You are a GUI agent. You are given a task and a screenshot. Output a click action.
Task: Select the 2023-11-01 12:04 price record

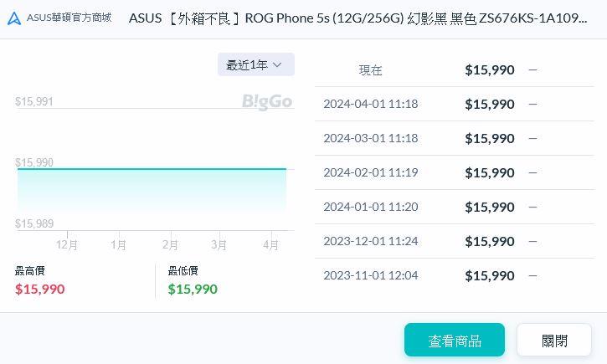click(454, 275)
